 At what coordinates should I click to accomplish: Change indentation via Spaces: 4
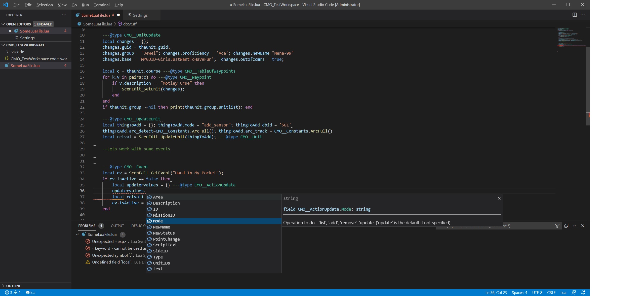point(519,292)
